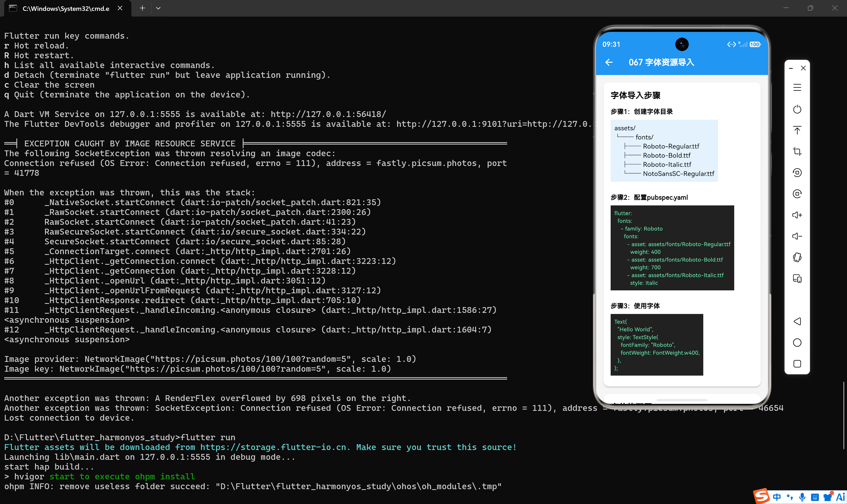This screenshot has height=504, width=847.
Task: Click the emulator crop screenshot icon
Action: (x=797, y=151)
